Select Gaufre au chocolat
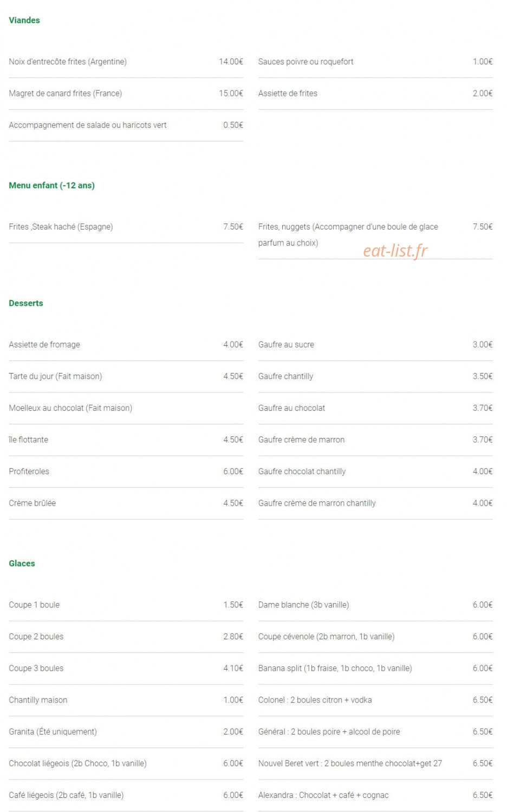Viewport: 507px width, 812px height. click(x=291, y=408)
